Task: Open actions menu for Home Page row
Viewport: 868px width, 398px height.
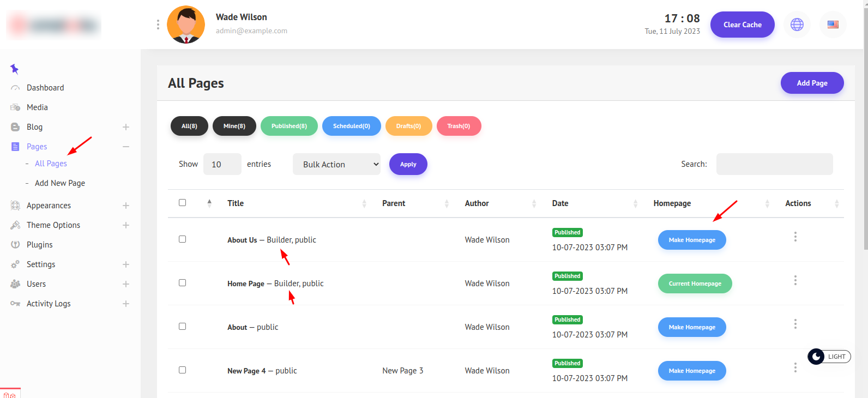Action: coord(795,280)
